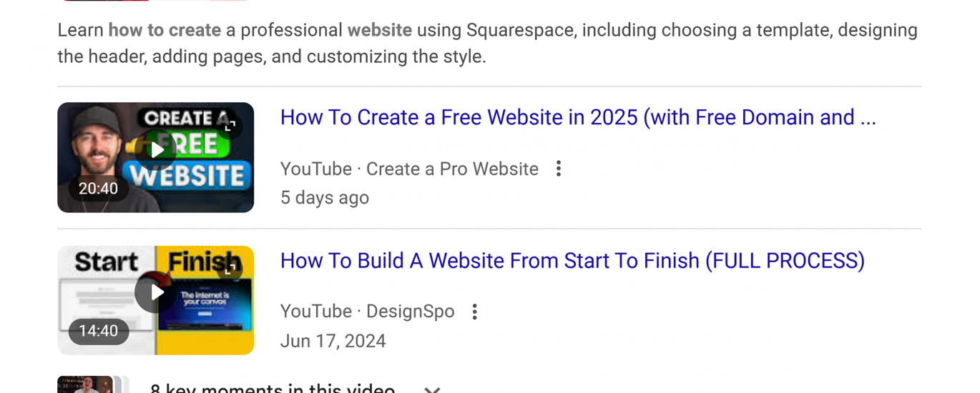Image resolution: width=980 pixels, height=393 pixels.
Task: Click the 'Jun 17, 2024' upload date
Action: (x=333, y=341)
